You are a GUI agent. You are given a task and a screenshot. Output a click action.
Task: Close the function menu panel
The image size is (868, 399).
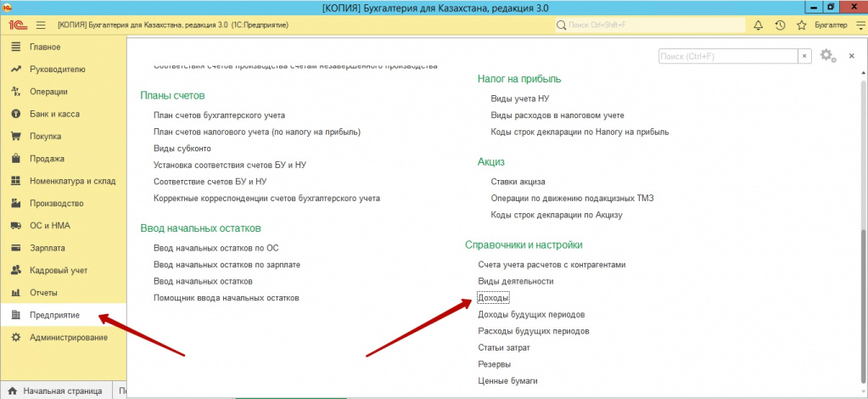point(852,56)
